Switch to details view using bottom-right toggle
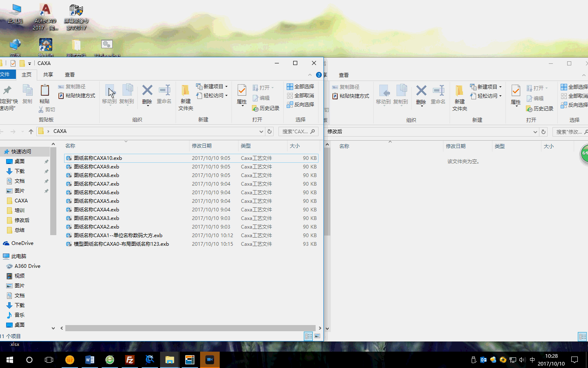Screen dimensions: 588x368 (308, 336)
